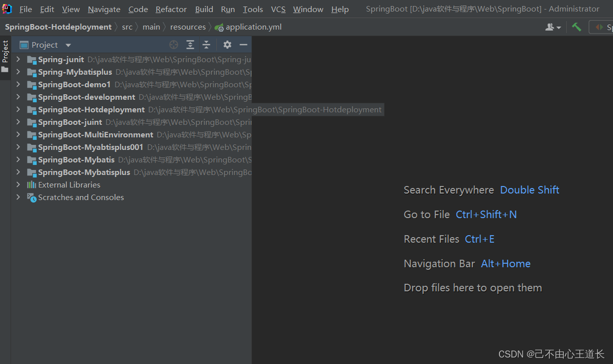The image size is (613, 364).
Task: Select the External Libraries label
Action: point(69,185)
